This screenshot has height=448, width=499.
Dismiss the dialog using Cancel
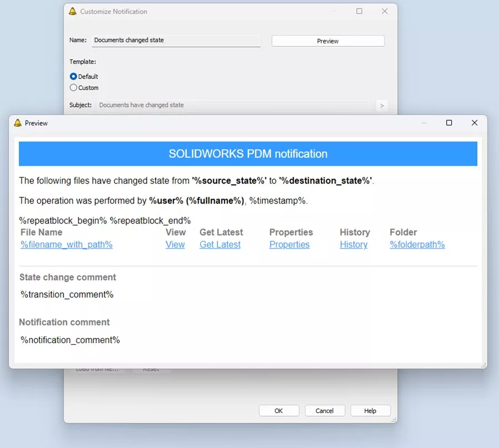click(x=325, y=410)
